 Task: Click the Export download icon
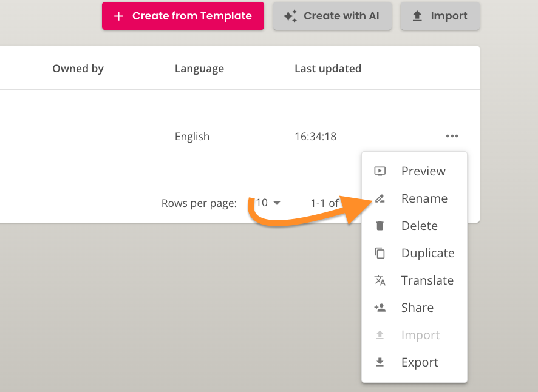click(x=381, y=362)
